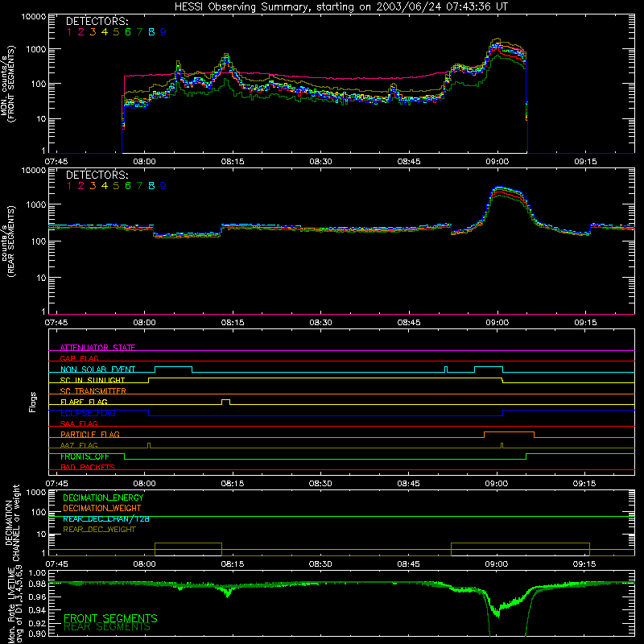Click the rear segments count-rate peak near 09:00
Viewport: 644px width, 644px height.
pyautogui.click(x=499, y=188)
